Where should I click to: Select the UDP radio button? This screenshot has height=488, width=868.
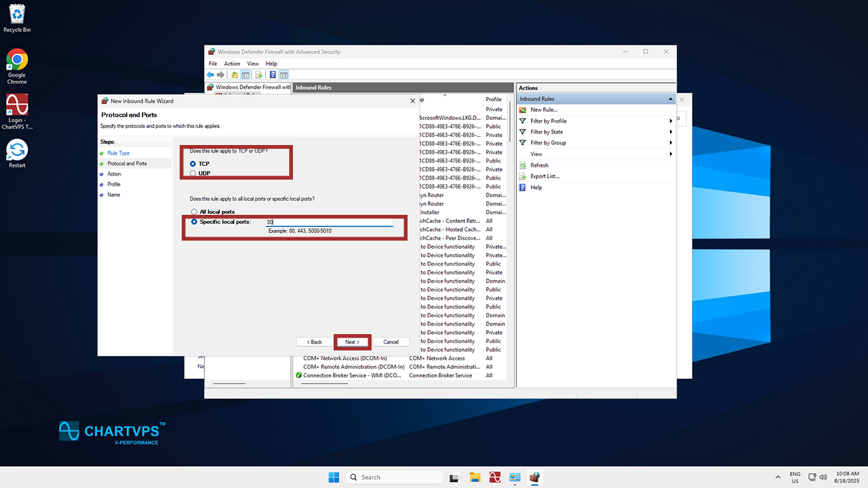193,174
